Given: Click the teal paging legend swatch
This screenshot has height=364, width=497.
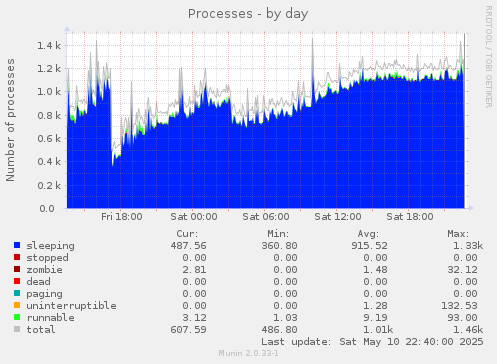Looking at the screenshot, I should point(17,293).
